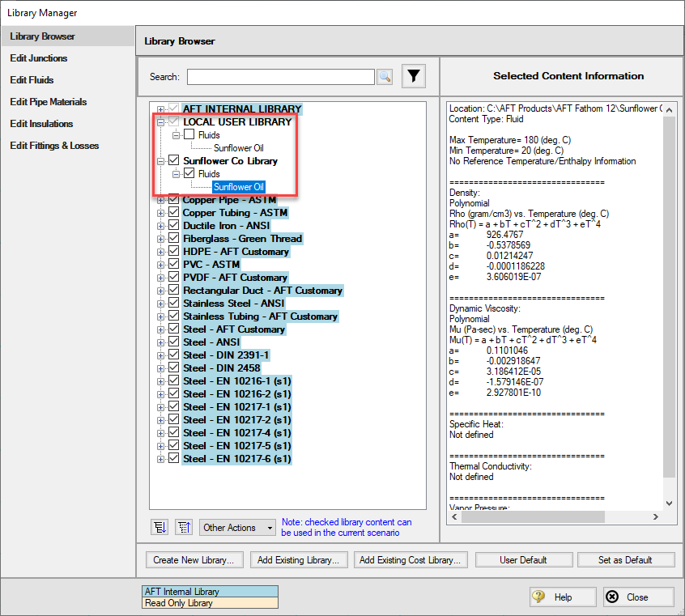Select the PVDF - AFT Customary library
Image resolution: width=685 pixels, height=616 pixels.
click(x=235, y=278)
